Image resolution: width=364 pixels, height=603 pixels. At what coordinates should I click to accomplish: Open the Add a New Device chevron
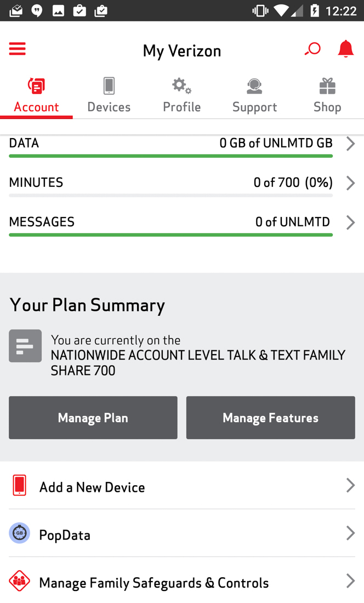(350, 485)
